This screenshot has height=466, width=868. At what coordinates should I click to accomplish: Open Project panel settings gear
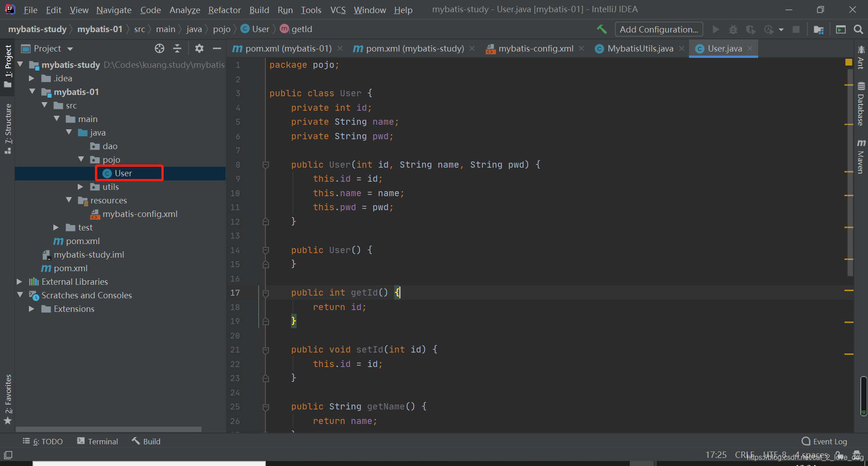coord(199,48)
